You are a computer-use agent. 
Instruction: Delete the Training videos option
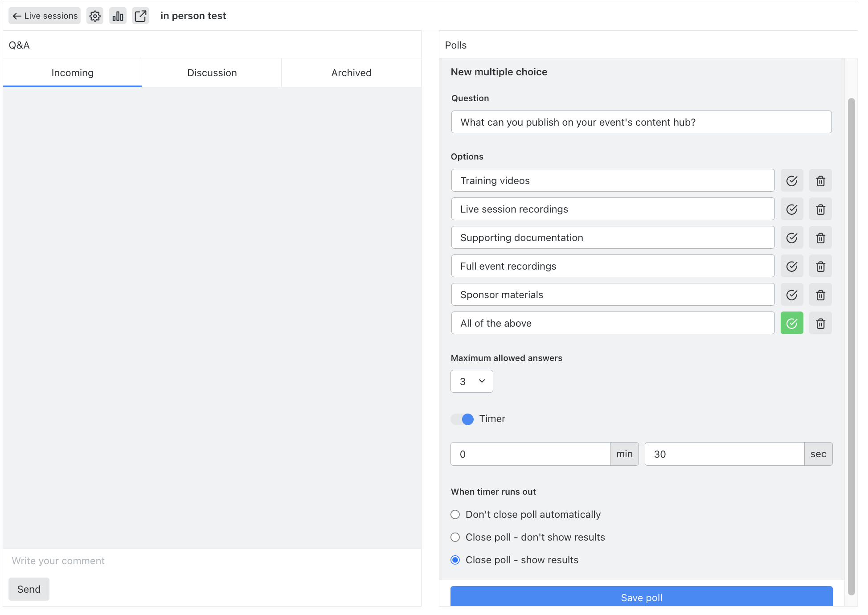[x=820, y=180]
